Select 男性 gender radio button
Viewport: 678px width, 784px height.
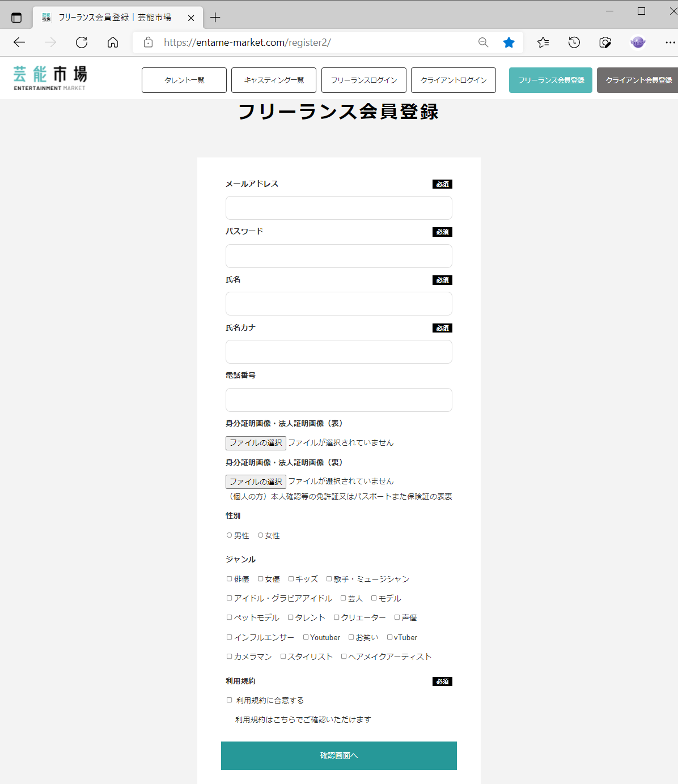pyautogui.click(x=230, y=535)
